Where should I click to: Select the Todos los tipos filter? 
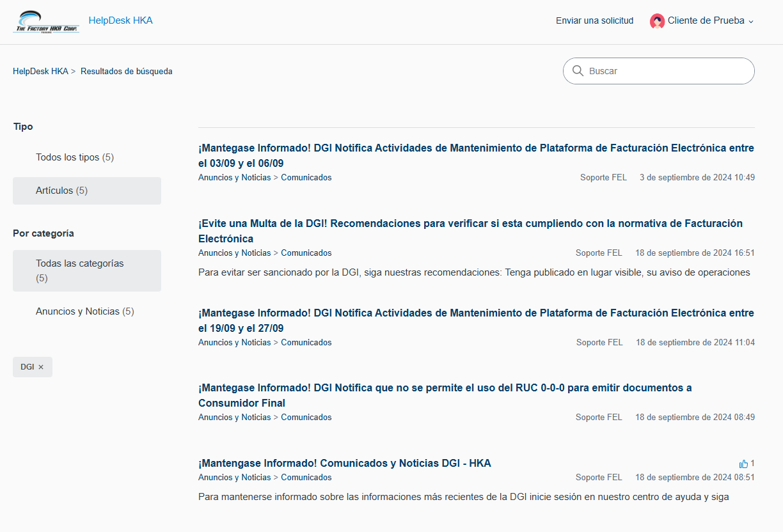pyautogui.click(x=74, y=157)
